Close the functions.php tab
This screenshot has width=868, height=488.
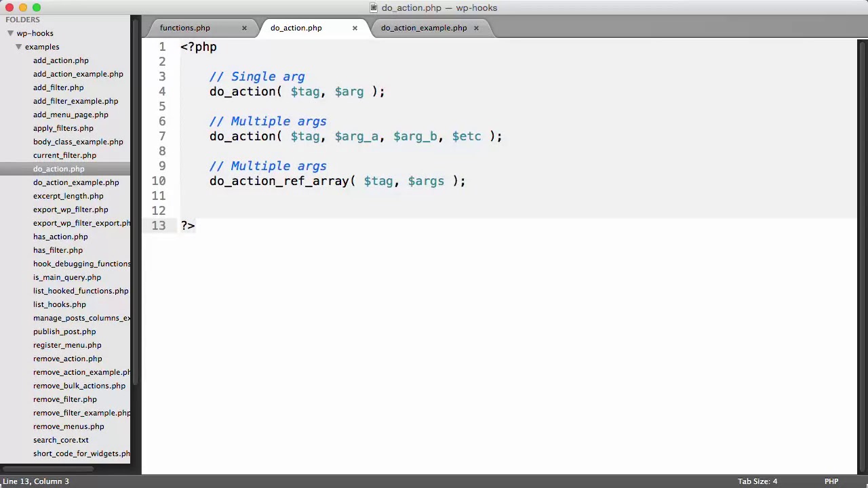pyautogui.click(x=244, y=28)
